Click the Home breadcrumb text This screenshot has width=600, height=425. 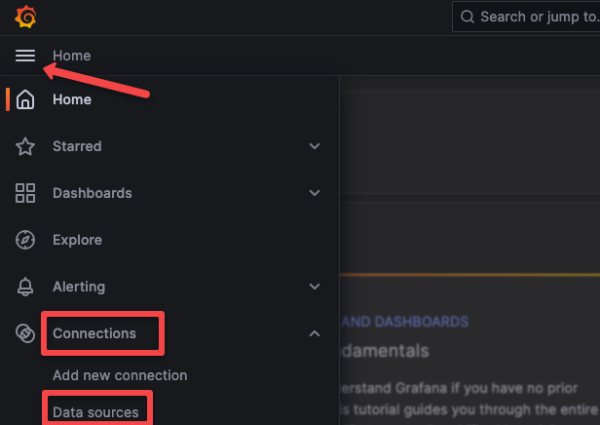pyautogui.click(x=71, y=56)
